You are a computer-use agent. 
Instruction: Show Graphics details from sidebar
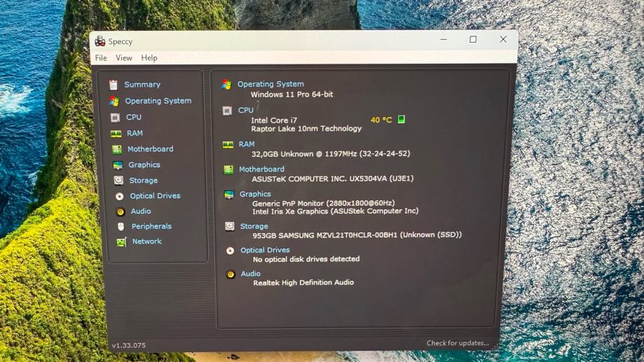(x=144, y=165)
